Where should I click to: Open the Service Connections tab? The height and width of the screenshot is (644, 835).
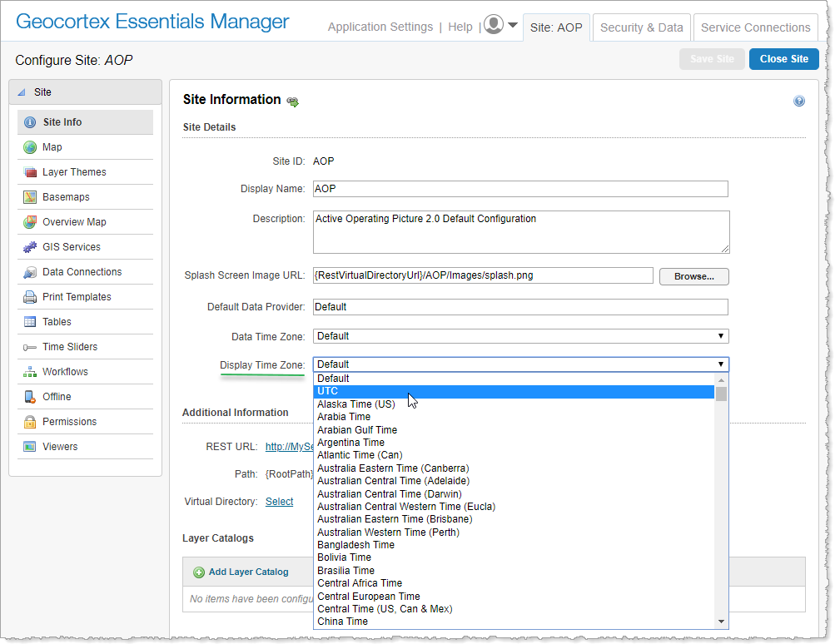click(755, 27)
